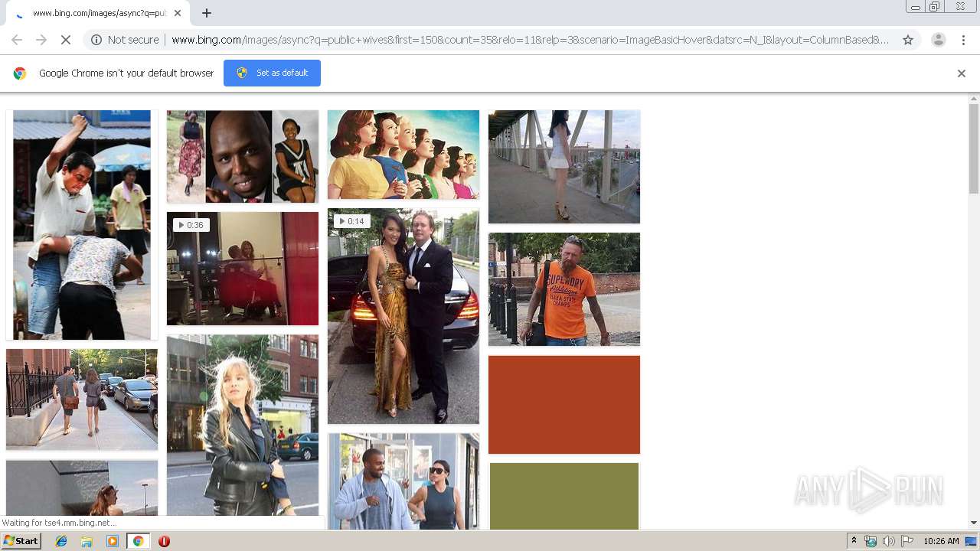Close the www.bing.com tab
Screen dimensions: 980x551
tap(178, 13)
